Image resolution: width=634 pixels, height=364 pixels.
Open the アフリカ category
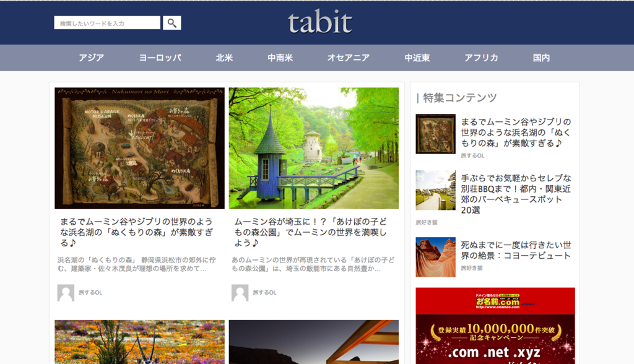[481, 58]
